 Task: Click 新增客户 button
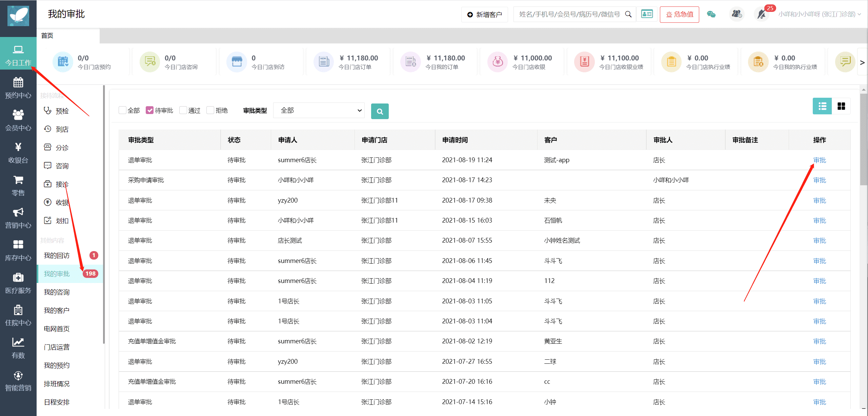(484, 15)
